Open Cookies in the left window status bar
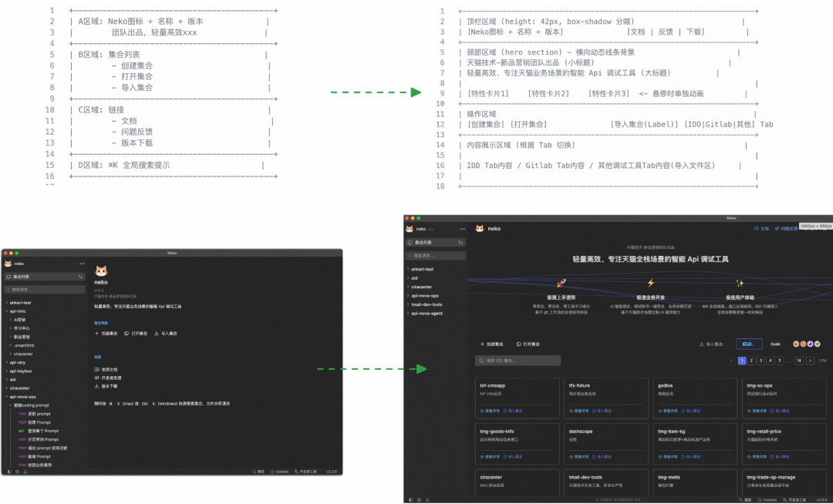The height and width of the screenshot is (504, 833). pos(279,472)
